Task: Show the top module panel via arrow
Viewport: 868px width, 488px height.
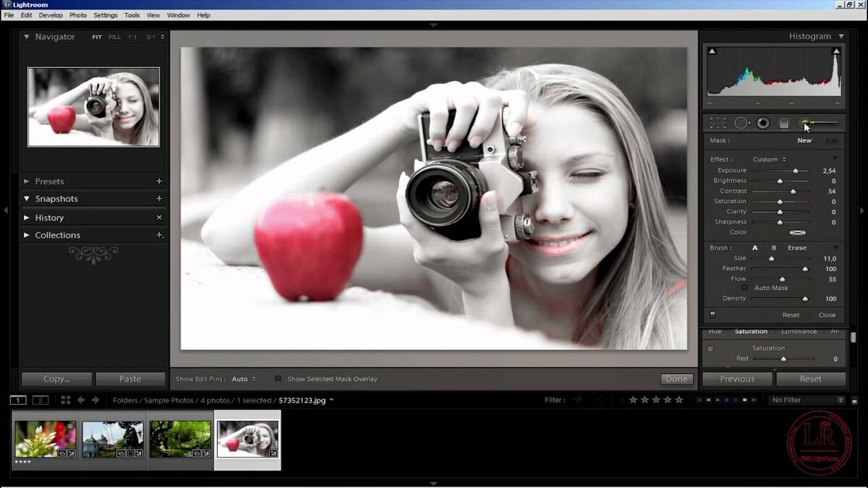Action: (434, 25)
